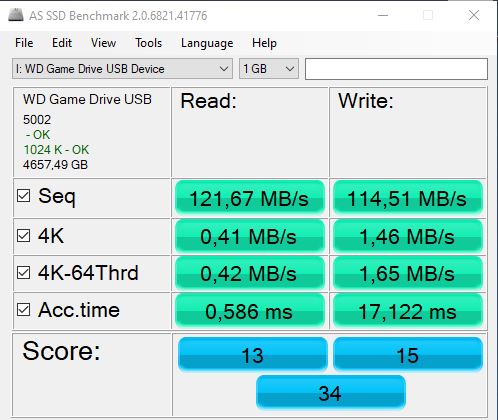Disable the 4K-64Thrd test checkbox

click(x=24, y=273)
